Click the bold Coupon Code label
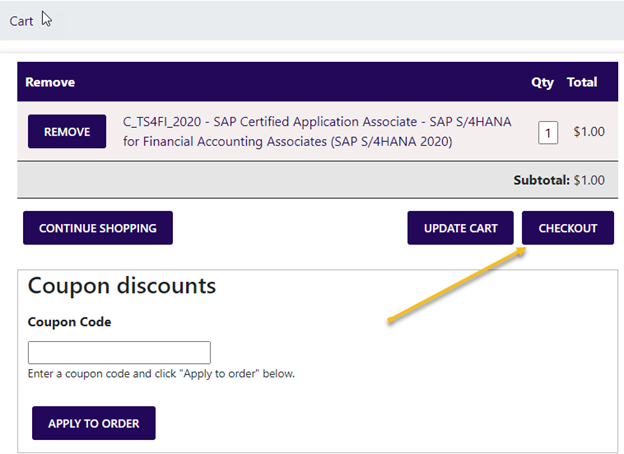This screenshot has width=624, height=454. pyautogui.click(x=69, y=322)
